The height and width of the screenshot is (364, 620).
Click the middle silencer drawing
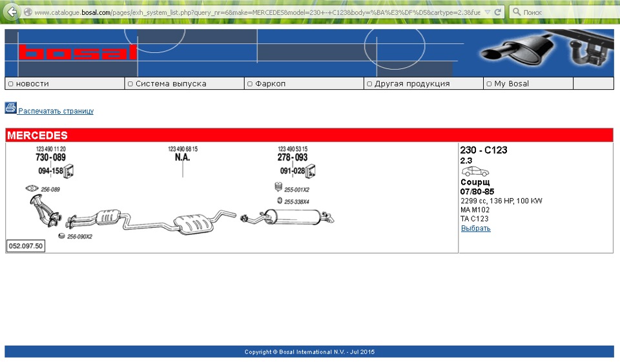click(x=193, y=224)
